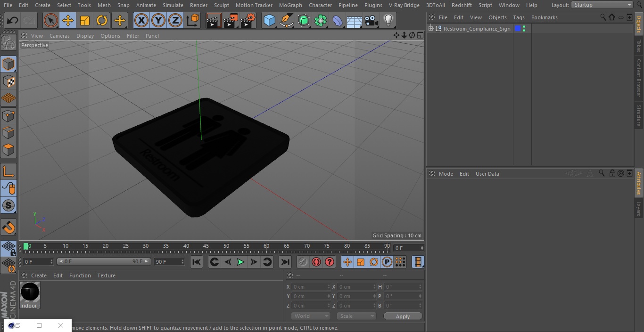The image size is (644, 332).
Task: Open the Simulate menu
Action: [173, 5]
